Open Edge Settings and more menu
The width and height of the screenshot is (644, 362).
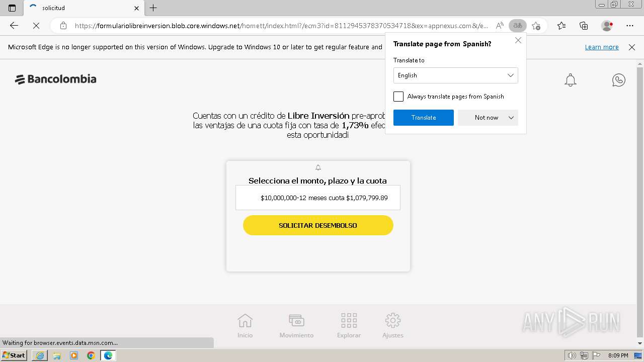click(630, 26)
